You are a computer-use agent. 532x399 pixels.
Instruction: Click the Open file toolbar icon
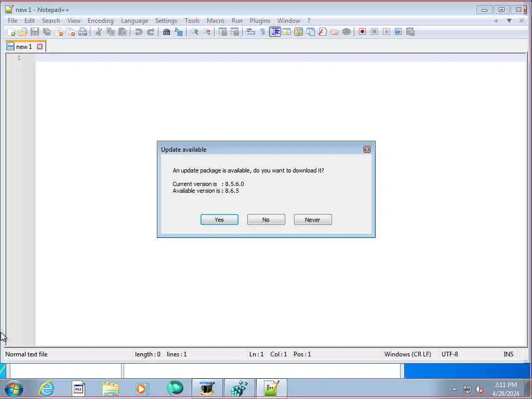23,32
